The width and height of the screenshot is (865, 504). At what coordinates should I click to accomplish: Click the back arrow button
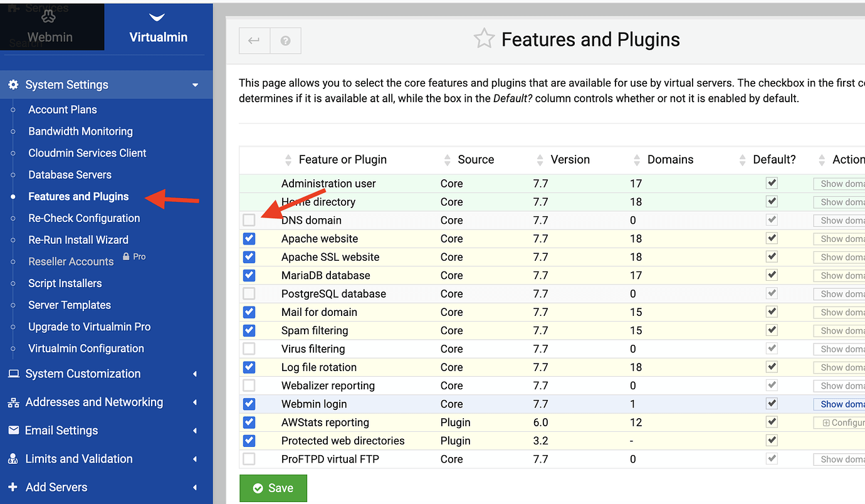pos(254,41)
